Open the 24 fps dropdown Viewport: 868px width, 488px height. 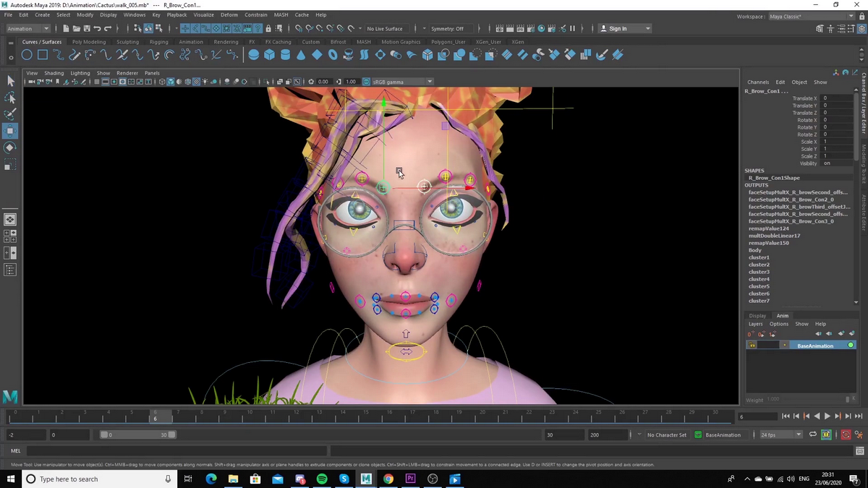pyautogui.click(x=781, y=435)
